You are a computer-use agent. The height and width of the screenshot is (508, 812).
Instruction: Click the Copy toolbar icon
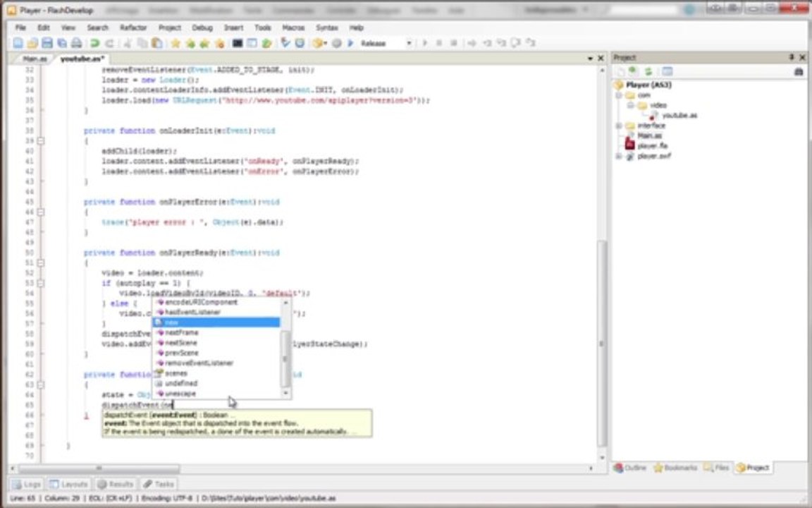tap(142, 43)
